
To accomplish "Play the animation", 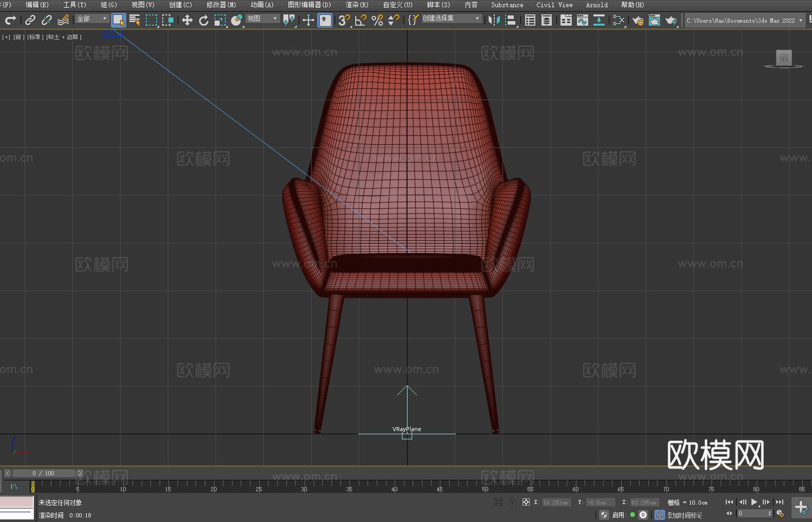I will click(x=754, y=502).
